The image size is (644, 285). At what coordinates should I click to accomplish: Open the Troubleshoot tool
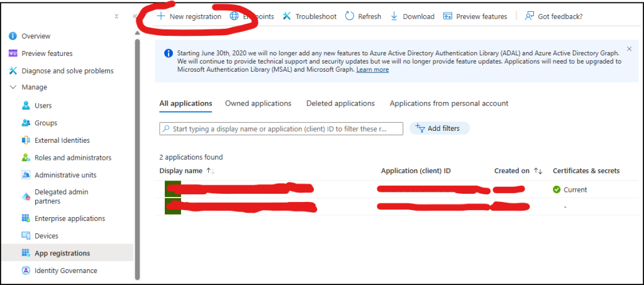(309, 16)
